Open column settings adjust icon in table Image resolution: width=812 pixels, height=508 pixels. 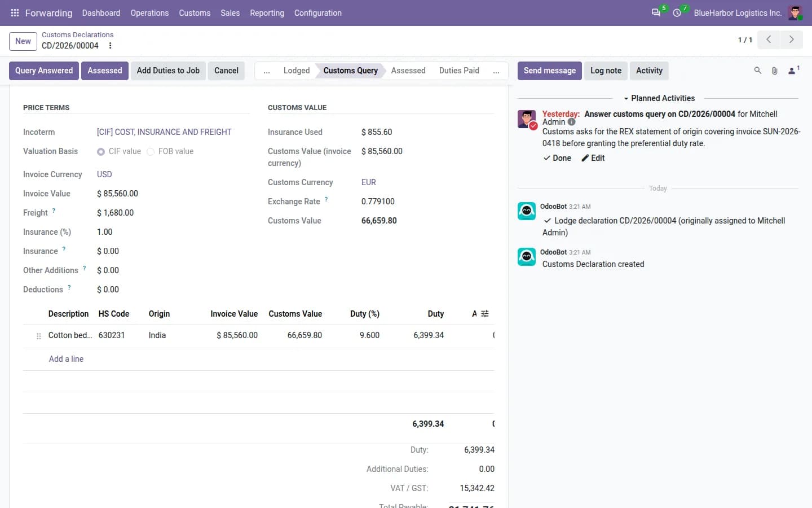[485, 314]
